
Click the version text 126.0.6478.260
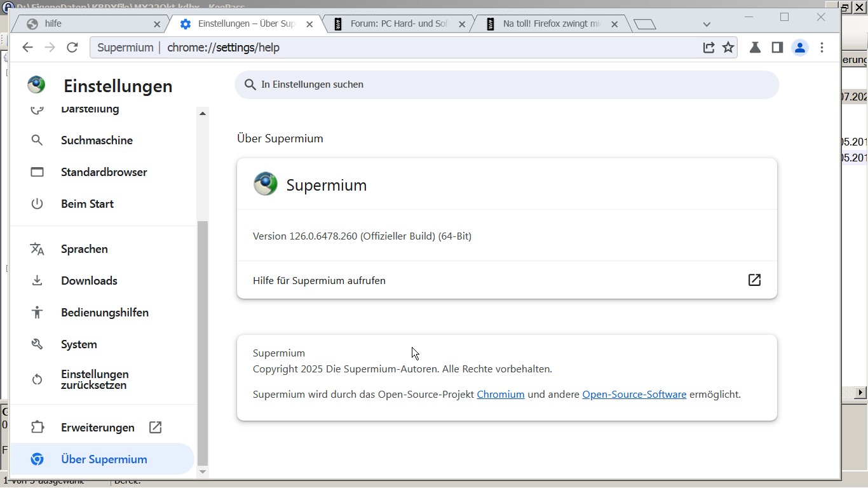(362, 236)
